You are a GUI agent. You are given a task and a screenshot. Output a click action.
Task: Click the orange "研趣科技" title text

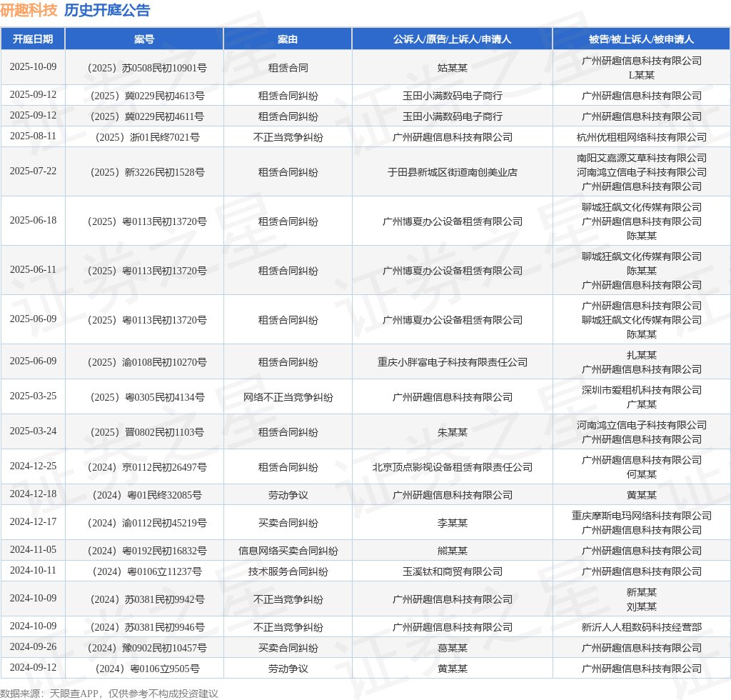tap(29, 10)
